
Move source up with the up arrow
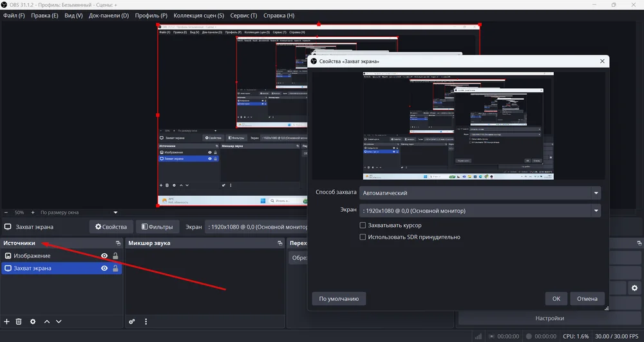click(x=46, y=321)
